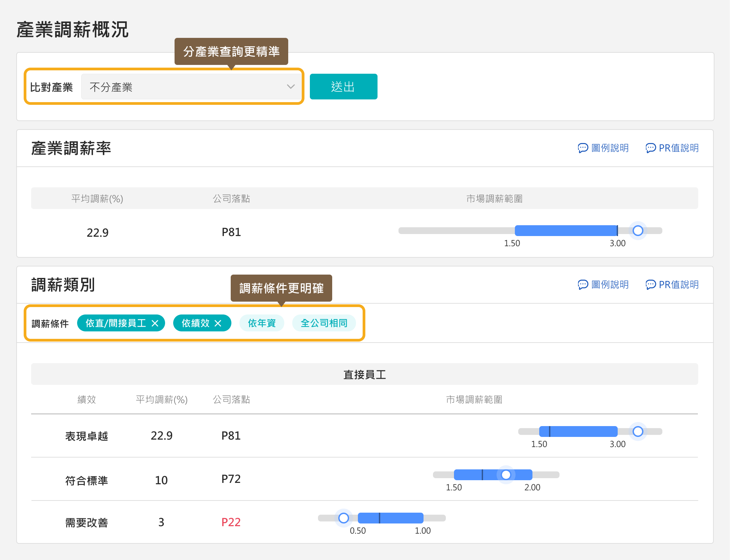Click the 產業調薪率 section heading
The height and width of the screenshot is (560, 730).
click(71, 148)
